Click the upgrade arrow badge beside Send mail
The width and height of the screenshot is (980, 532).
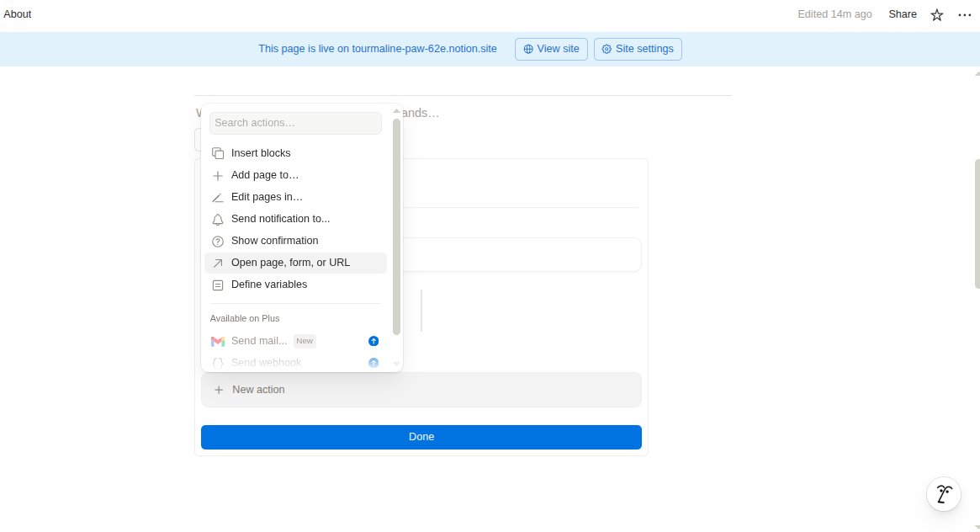click(x=373, y=341)
